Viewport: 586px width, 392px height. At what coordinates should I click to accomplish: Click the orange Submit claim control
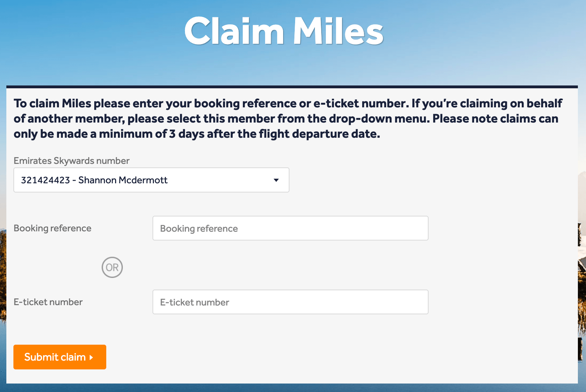coord(59,357)
